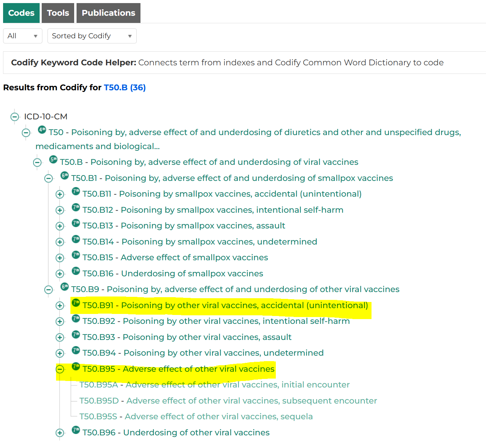486x448 pixels.
Task: Click the 7th-character badge beside T50.B12
Action: point(76,207)
